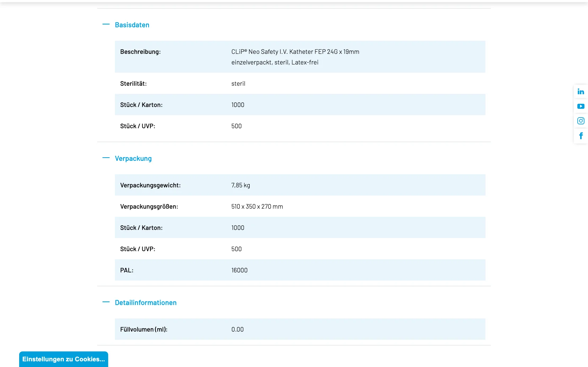The width and height of the screenshot is (588, 367).
Task: Click the 1000 value under Basisdaten
Action: point(238,105)
